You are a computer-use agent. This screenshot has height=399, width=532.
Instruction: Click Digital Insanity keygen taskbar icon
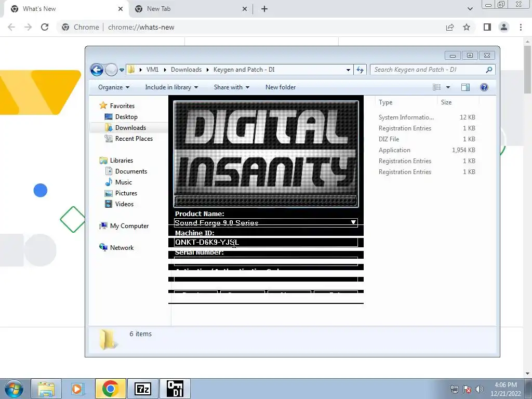pos(175,389)
